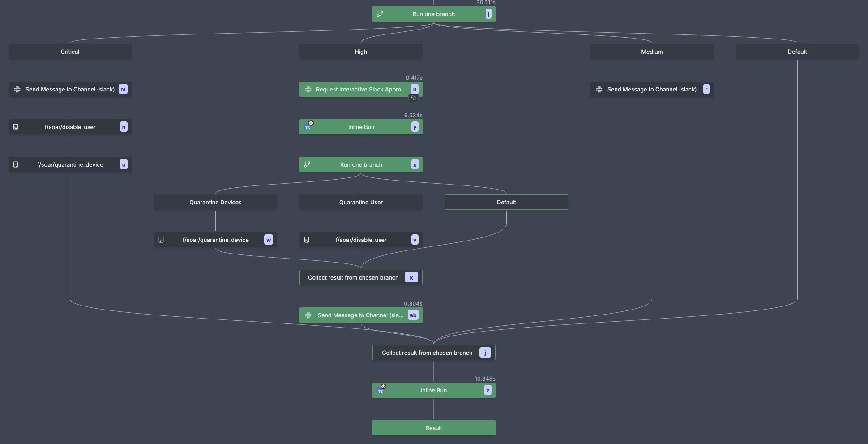The image size is (868, 444).
Task: Click the suspend phone icon below the Slack approval step
Action: point(414,97)
